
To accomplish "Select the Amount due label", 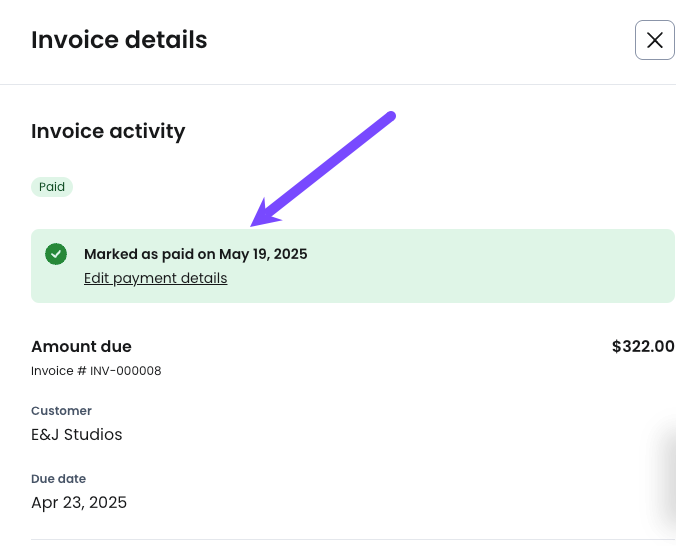I will click(x=81, y=346).
